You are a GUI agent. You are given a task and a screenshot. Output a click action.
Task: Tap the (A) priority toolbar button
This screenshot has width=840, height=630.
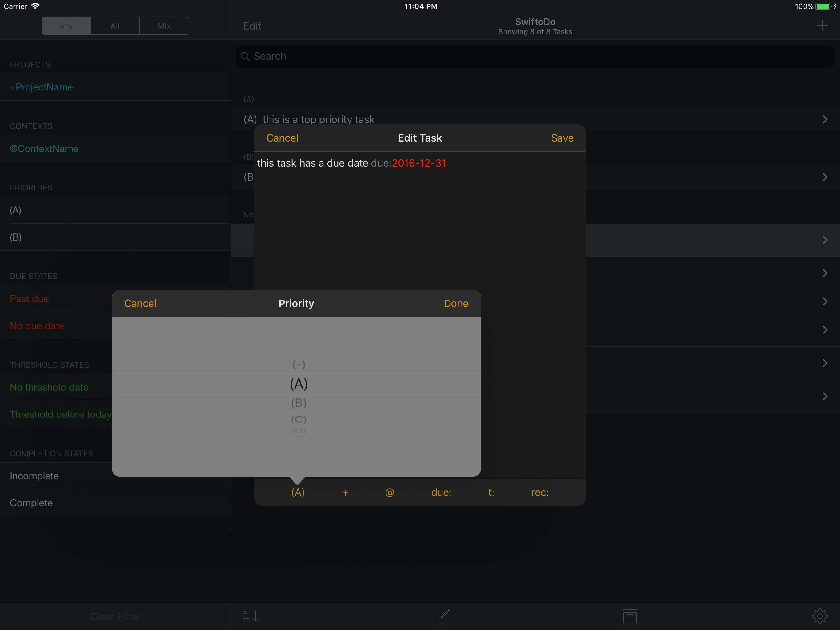pos(298,492)
